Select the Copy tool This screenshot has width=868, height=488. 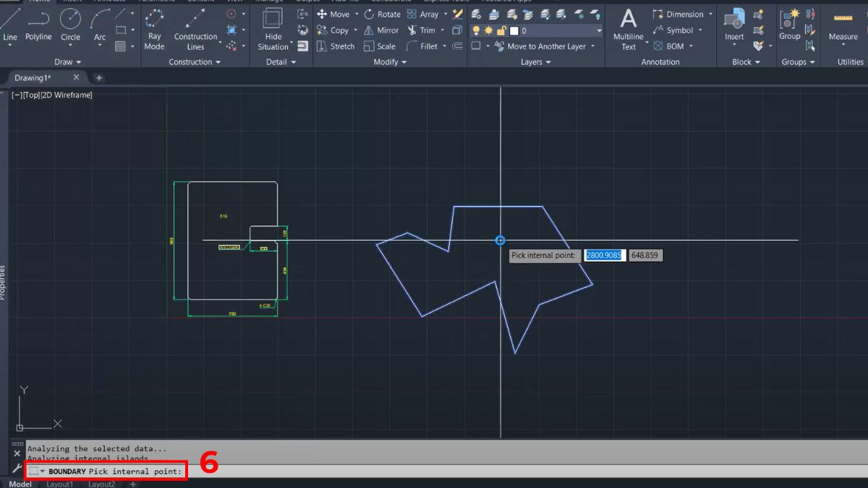[333, 30]
